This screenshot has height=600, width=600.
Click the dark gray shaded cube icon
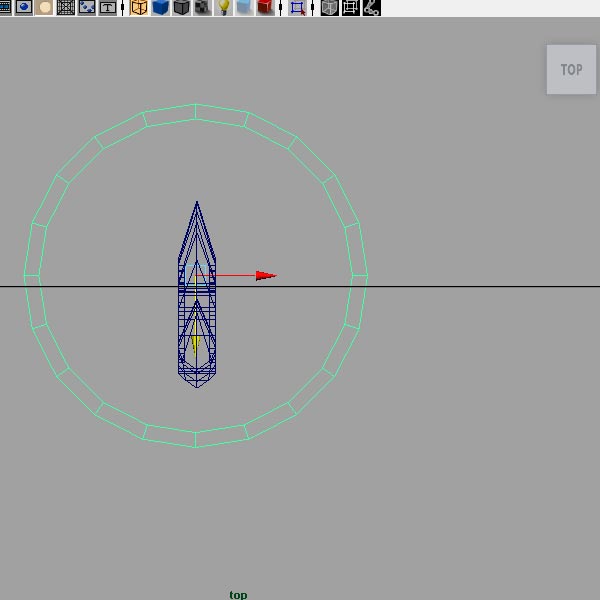(181, 7)
